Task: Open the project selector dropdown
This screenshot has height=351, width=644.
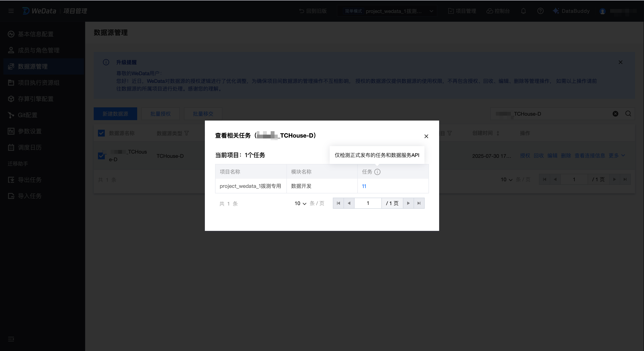Action: [x=431, y=11]
